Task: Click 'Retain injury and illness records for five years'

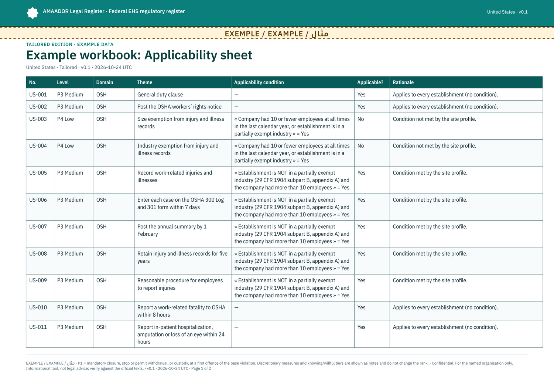Action: pos(182,257)
